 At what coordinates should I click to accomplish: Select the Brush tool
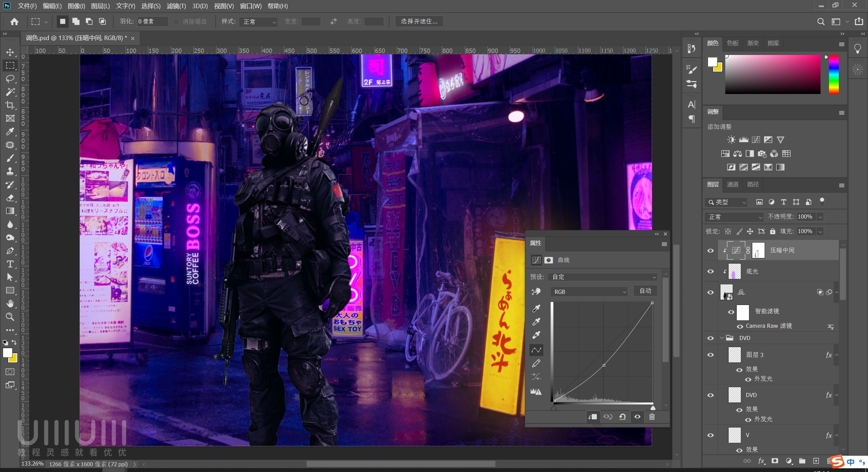10,158
